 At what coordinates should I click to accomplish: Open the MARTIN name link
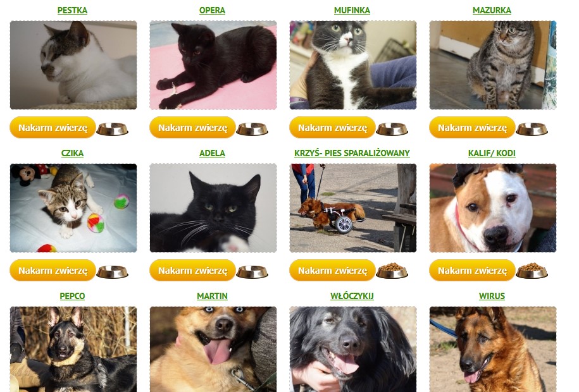pyautogui.click(x=213, y=296)
